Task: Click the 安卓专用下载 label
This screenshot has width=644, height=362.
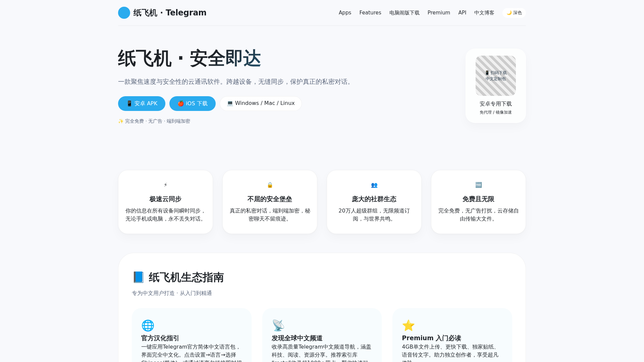Action: [x=496, y=104]
